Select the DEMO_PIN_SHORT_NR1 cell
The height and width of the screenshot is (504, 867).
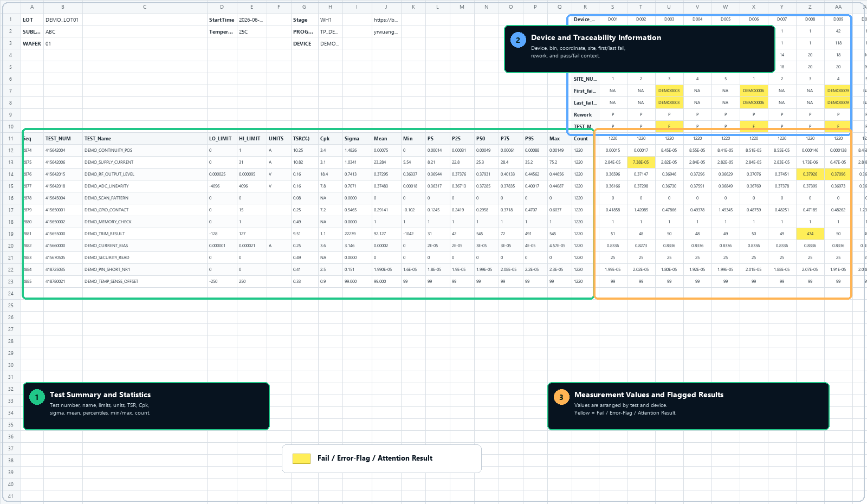pos(145,270)
